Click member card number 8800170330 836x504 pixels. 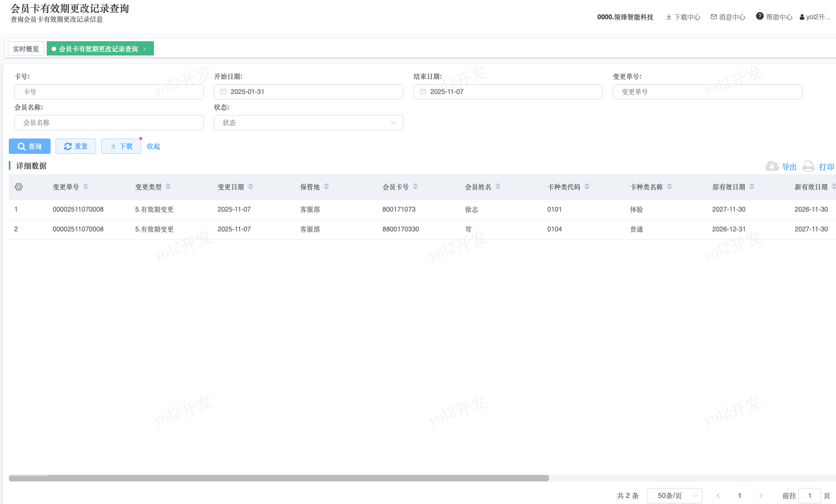(x=401, y=229)
